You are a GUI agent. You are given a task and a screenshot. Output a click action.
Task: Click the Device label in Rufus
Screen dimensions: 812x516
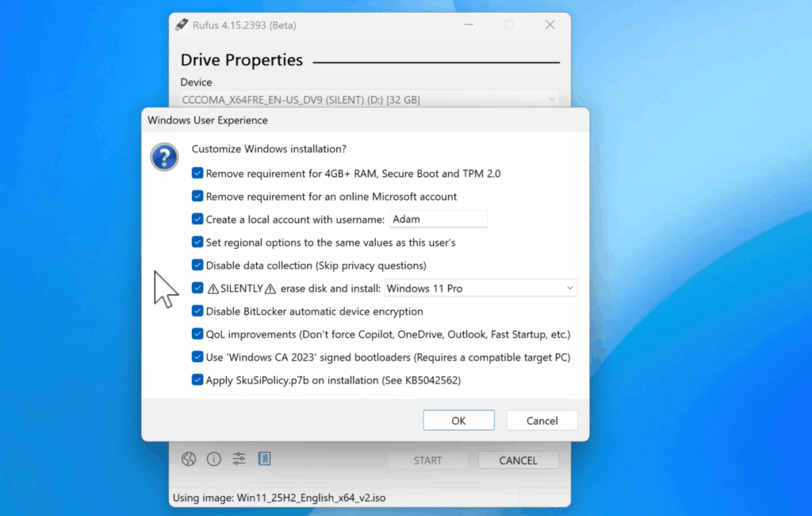196,82
